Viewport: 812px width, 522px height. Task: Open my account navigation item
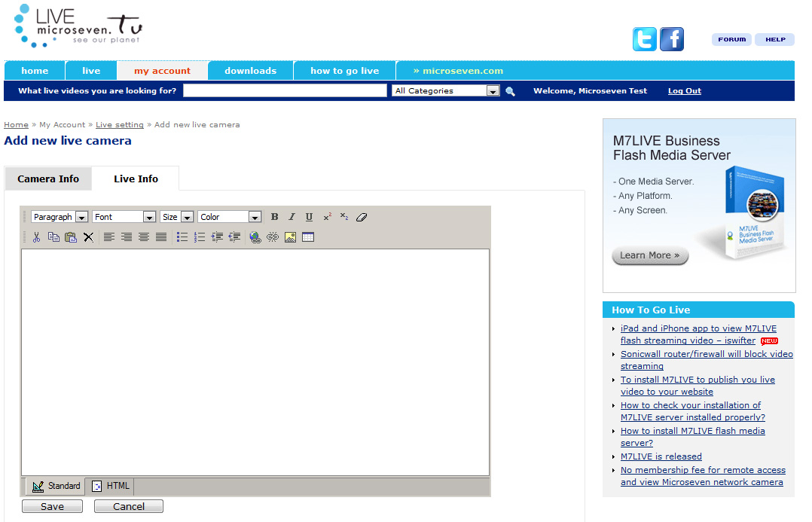[x=162, y=71]
